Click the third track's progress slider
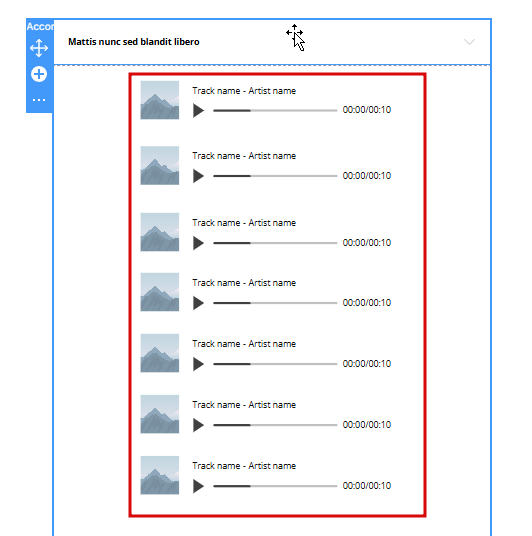The image size is (532, 536). click(275, 243)
